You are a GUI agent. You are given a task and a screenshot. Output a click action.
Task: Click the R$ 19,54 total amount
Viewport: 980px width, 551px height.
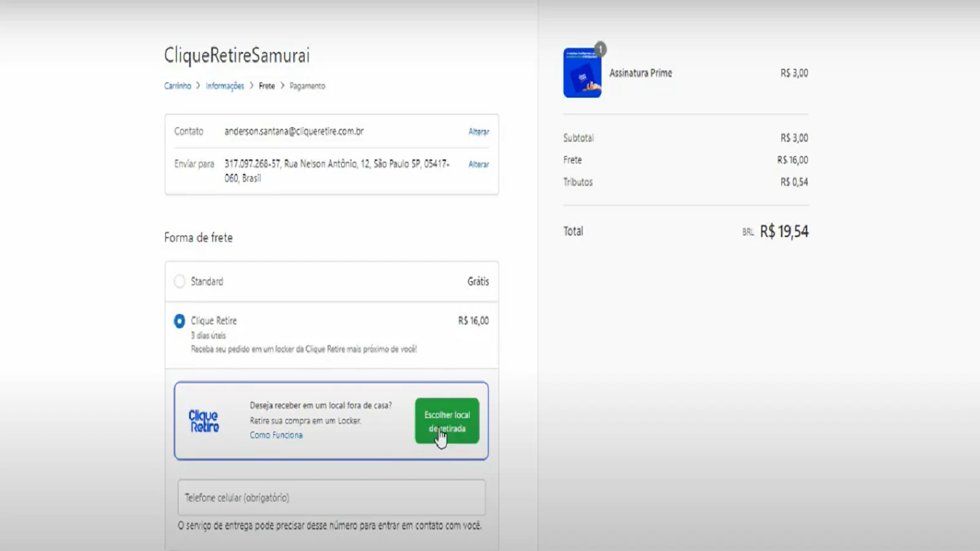(784, 231)
